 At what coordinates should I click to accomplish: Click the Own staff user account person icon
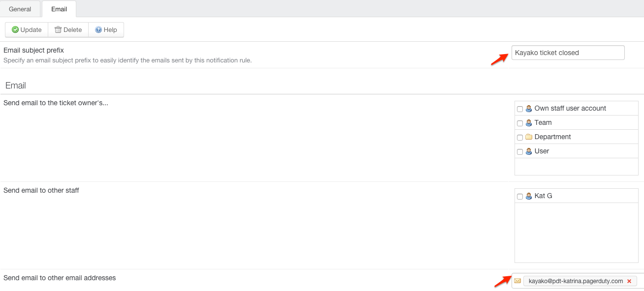point(529,109)
